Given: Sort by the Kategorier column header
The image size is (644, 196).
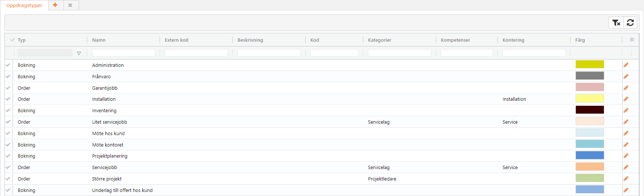Looking at the screenshot, I should [x=379, y=40].
